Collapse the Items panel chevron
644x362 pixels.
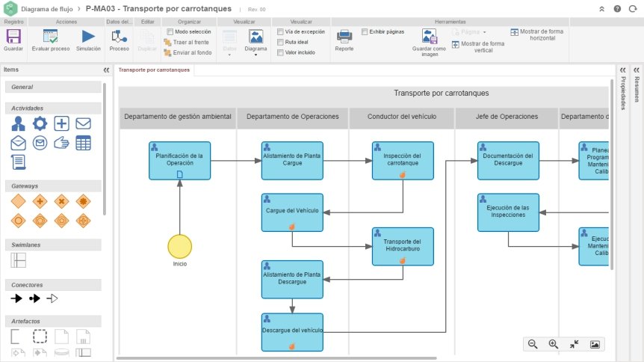click(x=106, y=70)
